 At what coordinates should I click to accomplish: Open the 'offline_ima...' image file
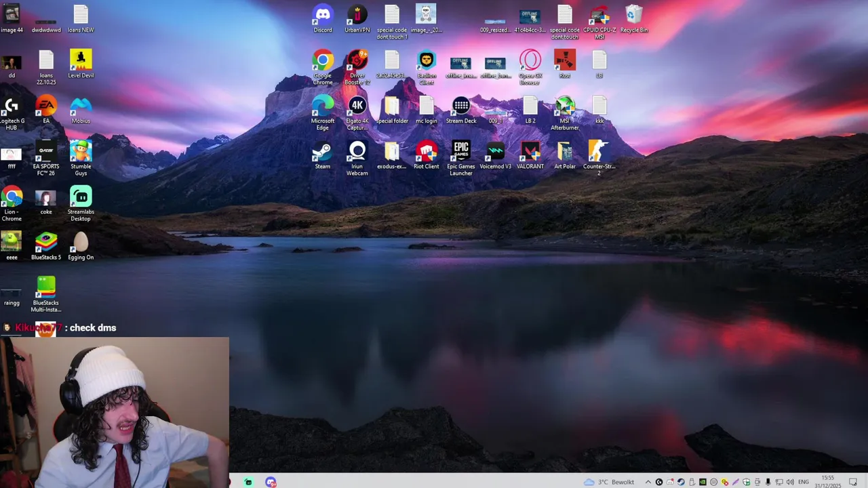tap(461, 67)
